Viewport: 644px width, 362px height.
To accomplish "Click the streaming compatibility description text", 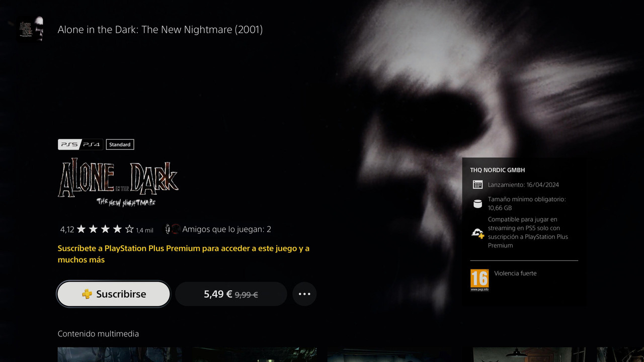I will (528, 232).
